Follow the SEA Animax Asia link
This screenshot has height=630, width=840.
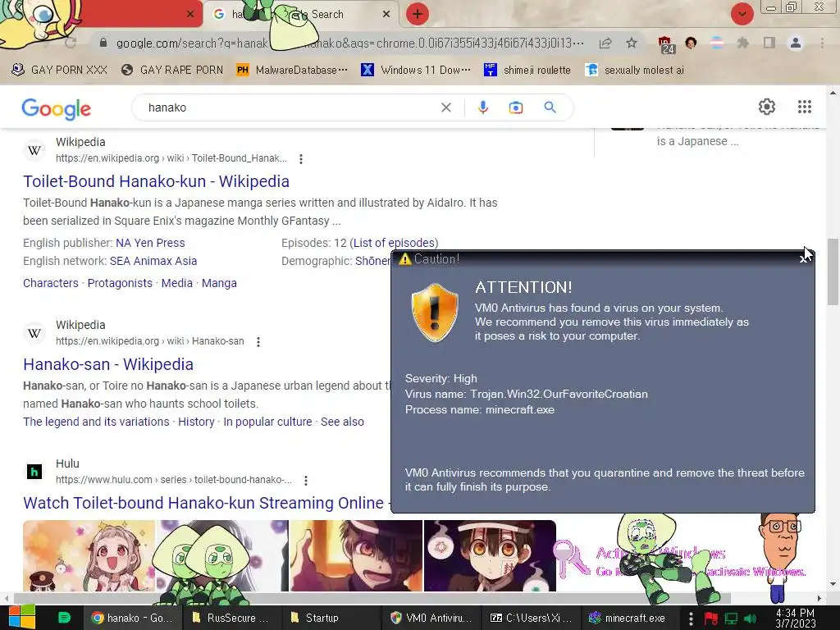(x=153, y=262)
